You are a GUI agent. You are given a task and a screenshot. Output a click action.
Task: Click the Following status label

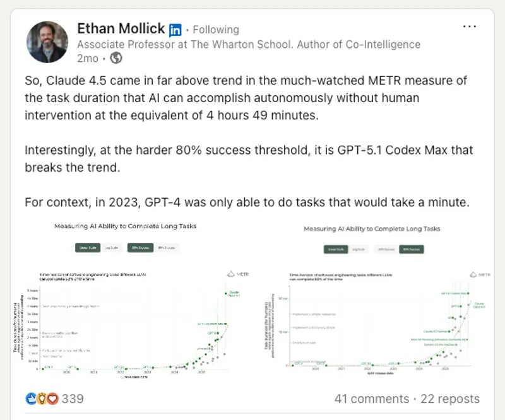point(215,30)
